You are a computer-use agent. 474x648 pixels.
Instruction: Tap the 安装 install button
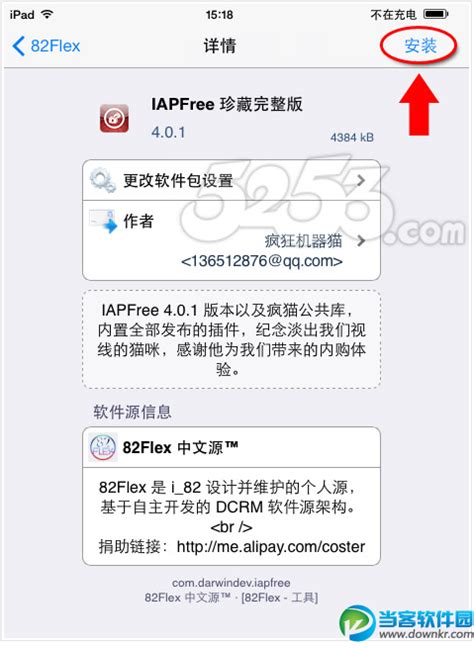point(420,45)
